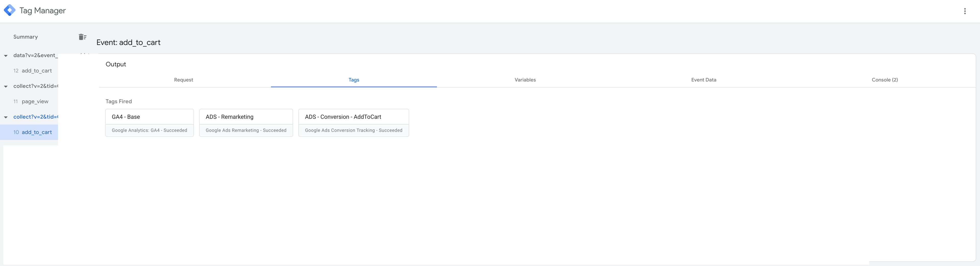This screenshot has width=980, height=266.
Task: Open the data?v=2&event_ request entry
Action: pos(35,55)
